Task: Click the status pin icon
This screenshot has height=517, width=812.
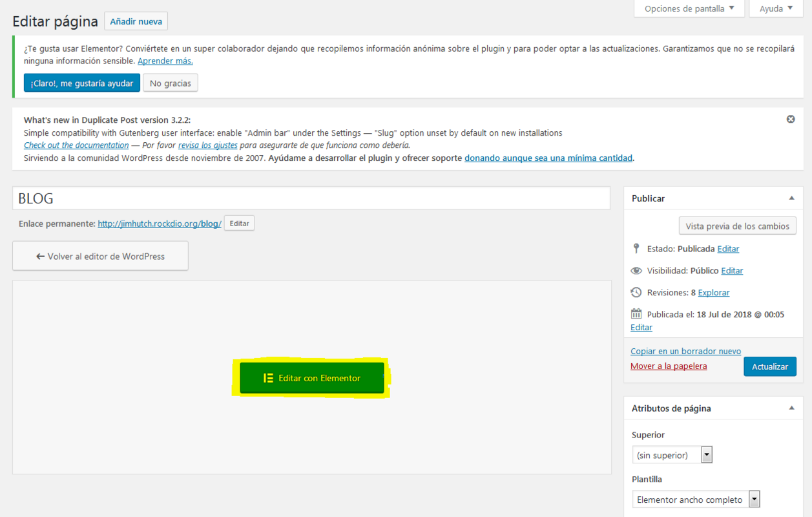Action: click(636, 248)
